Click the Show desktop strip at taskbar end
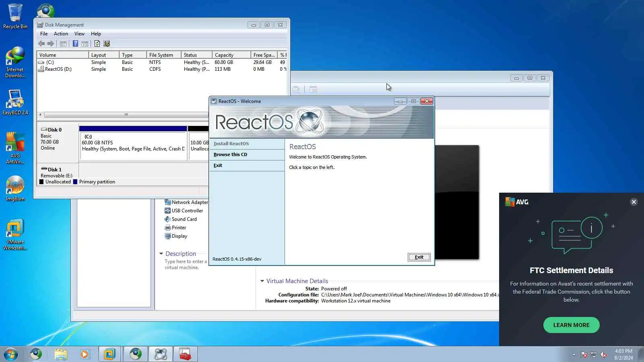The height and width of the screenshot is (362, 644). click(641, 354)
